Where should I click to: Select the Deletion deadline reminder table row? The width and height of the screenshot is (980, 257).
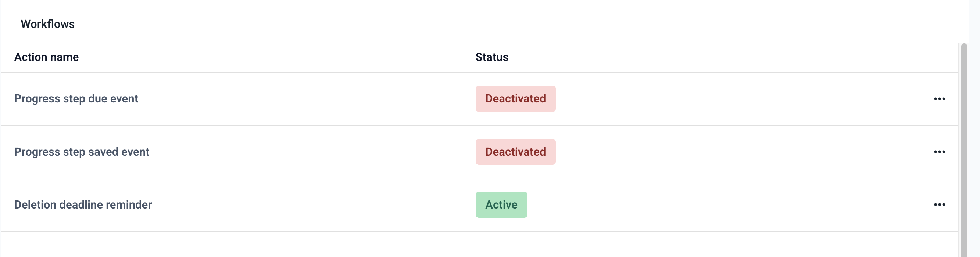click(x=304, y=204)
